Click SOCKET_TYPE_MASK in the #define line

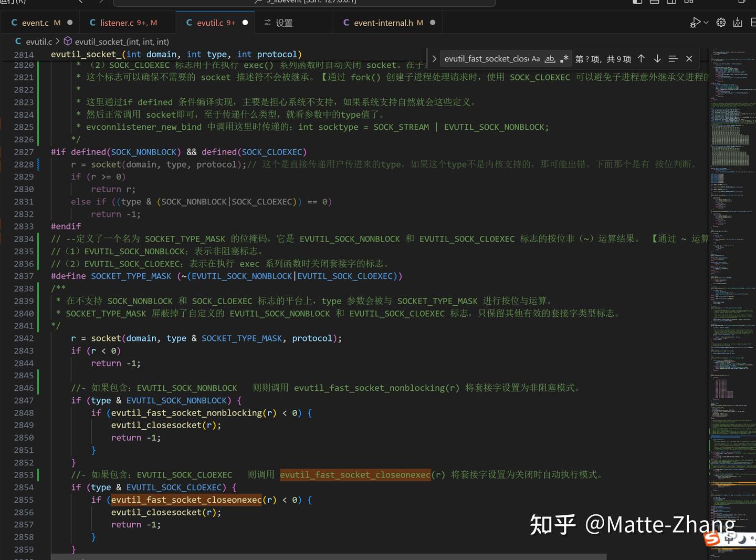pos(131,276)
